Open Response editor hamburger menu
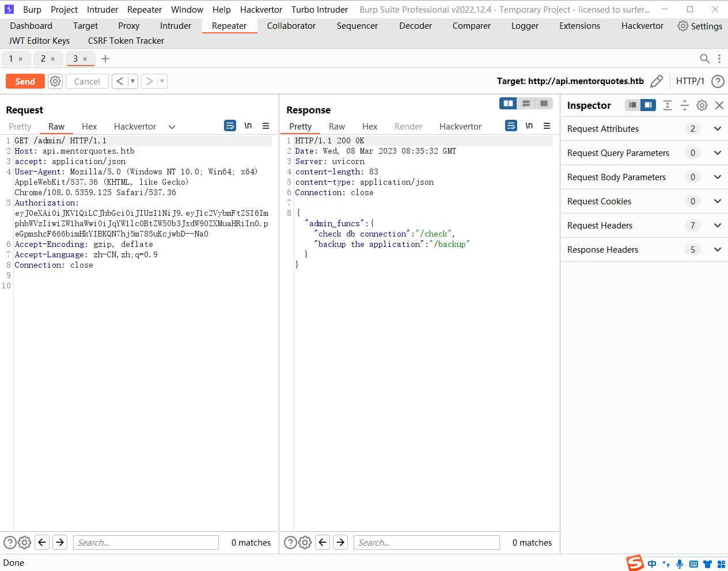Image resolution: width=728 pixels, height=571 pixels. (x=547, y=125)
